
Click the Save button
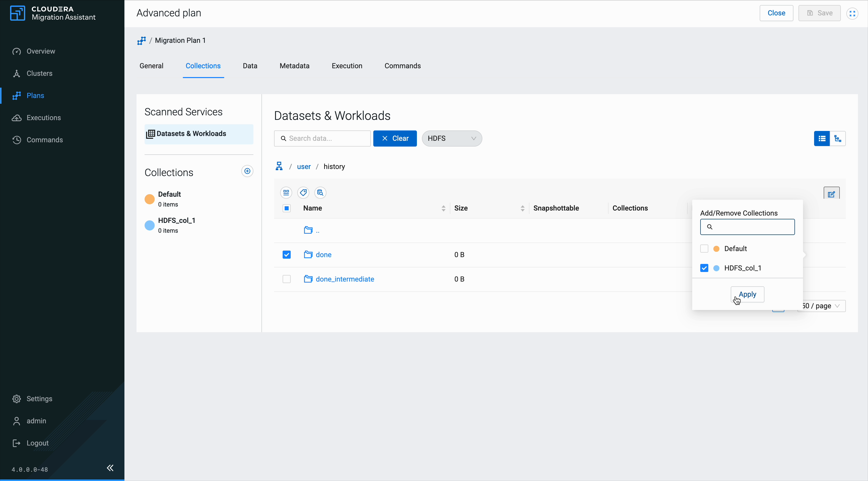(x=819, y=13)
